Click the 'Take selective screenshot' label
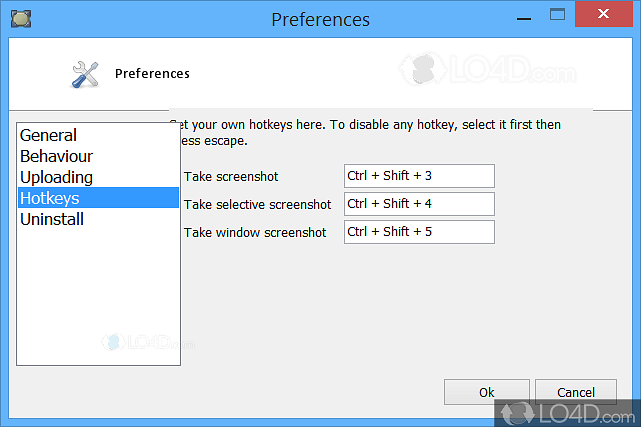Viewport: 641px width, 427px height. click(258, 204)
